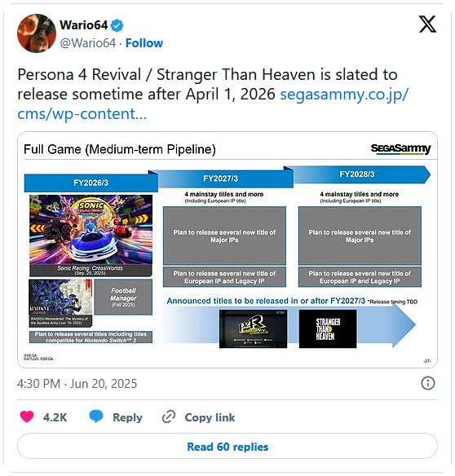The height and width of the screenshot is (476, 455).
Task: Click the 4.2K likes count
Action: 55,417
